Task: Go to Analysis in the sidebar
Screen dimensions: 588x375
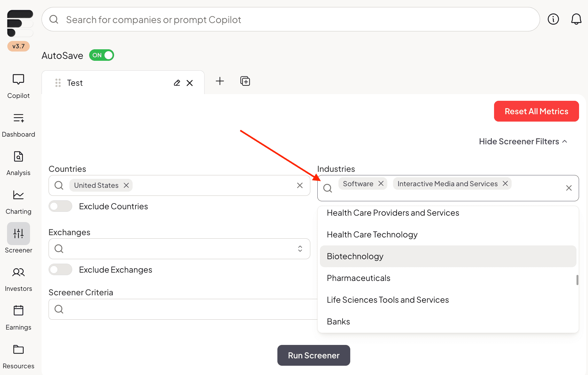Action: point(18,157)
